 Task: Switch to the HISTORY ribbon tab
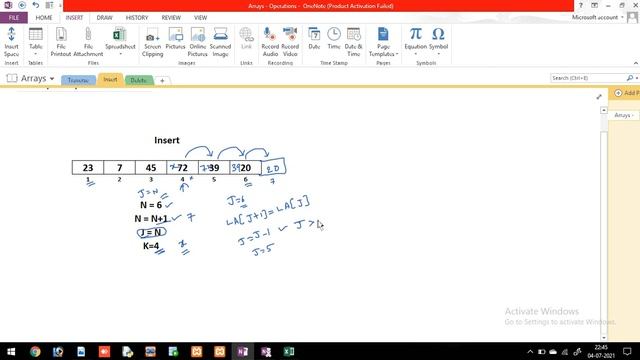tap(137, 18)
